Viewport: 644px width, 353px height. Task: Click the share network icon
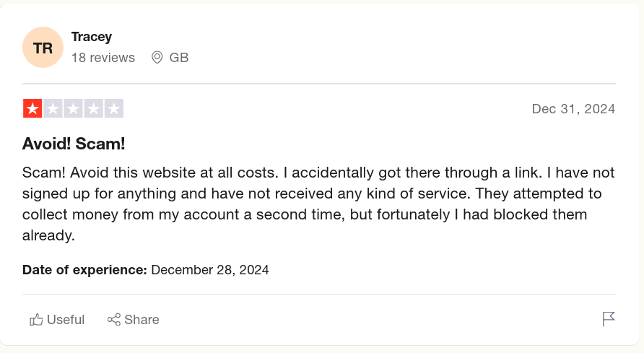click(114, 320)
